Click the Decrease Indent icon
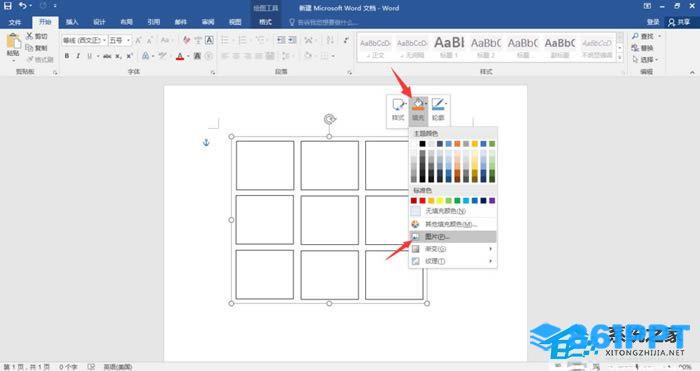This screenshot has height=371, width=700. point(281,40)
